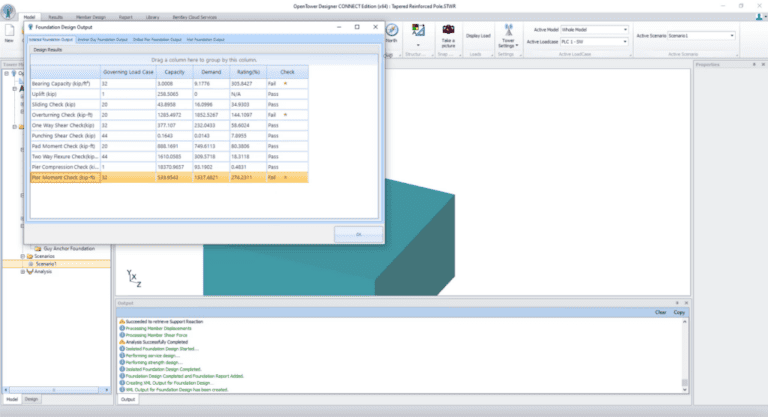Pin the Properties panel
Viewport: 768px width, 417px height.
(754, 65)
